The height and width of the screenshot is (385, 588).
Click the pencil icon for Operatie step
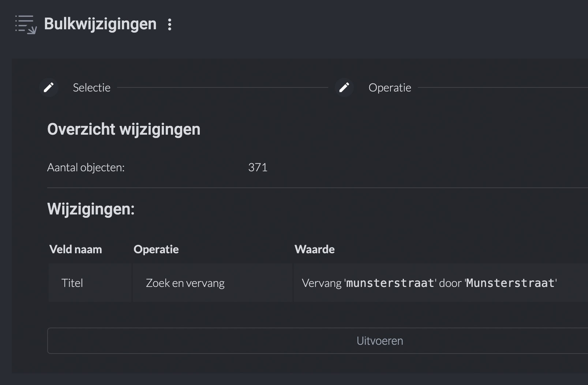[x=344, y=87]
